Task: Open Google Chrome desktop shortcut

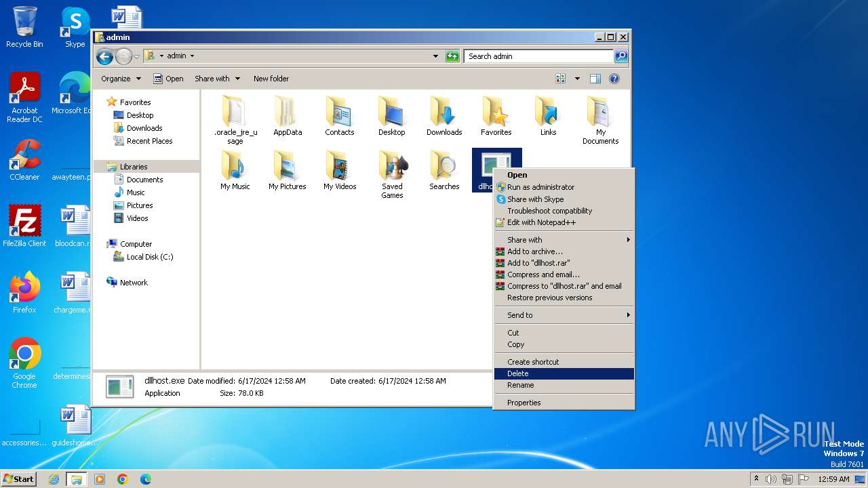Action: click(24, 363)
